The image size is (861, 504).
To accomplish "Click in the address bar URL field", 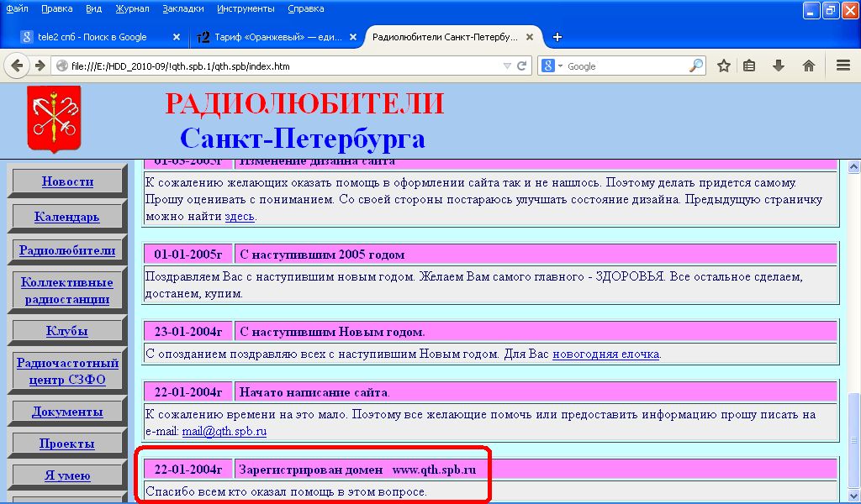I will point(277,66).
